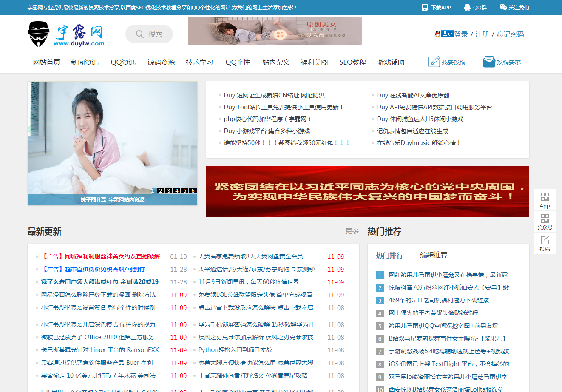
Task: Click 更多 beside 最新更新
Action: 352,231
